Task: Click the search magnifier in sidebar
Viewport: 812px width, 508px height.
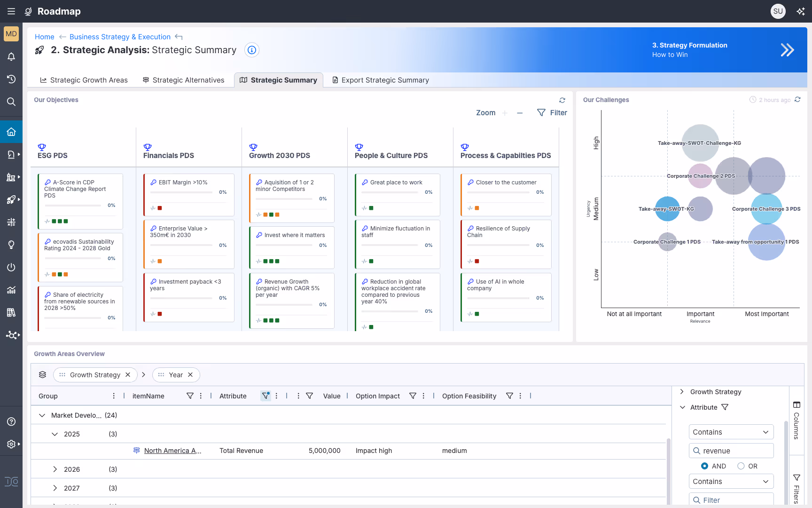Action: (x=11, y=102)
